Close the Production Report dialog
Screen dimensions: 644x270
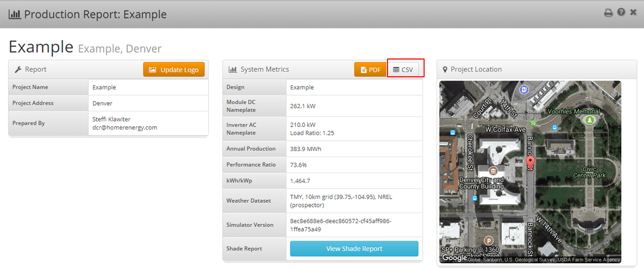633,12
